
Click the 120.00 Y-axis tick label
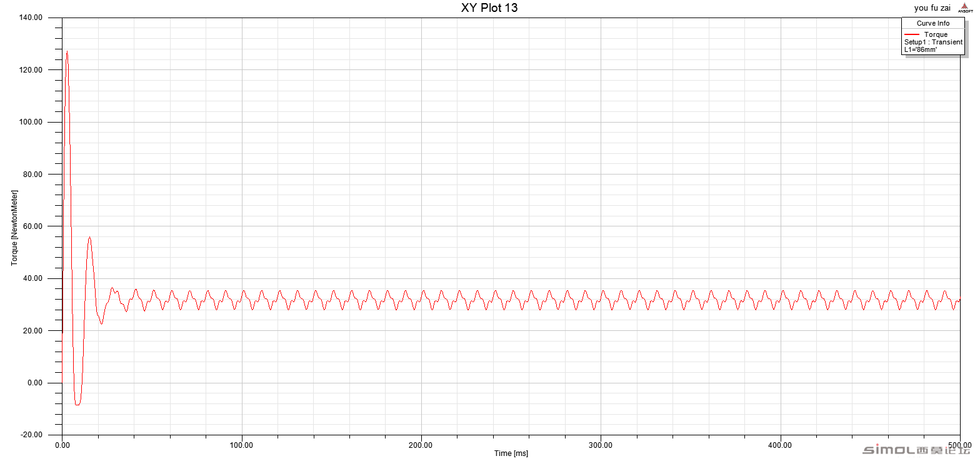pos(30,70)
